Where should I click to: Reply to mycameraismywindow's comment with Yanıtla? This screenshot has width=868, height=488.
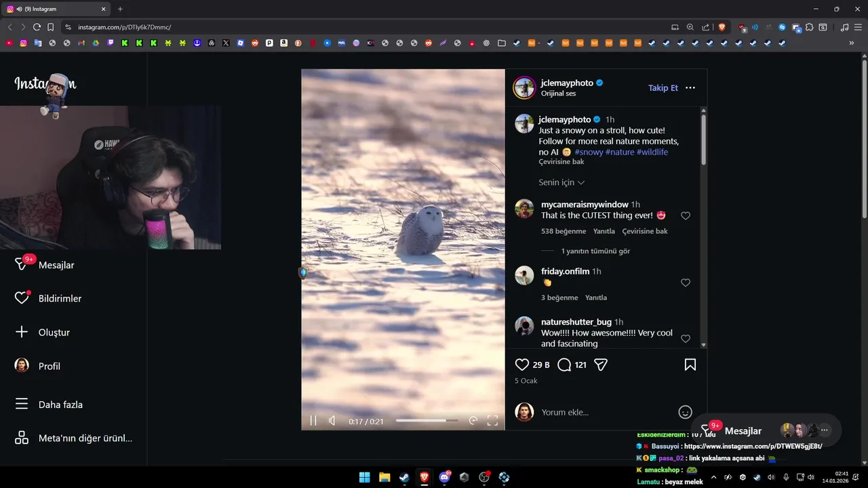coord(604,231)
